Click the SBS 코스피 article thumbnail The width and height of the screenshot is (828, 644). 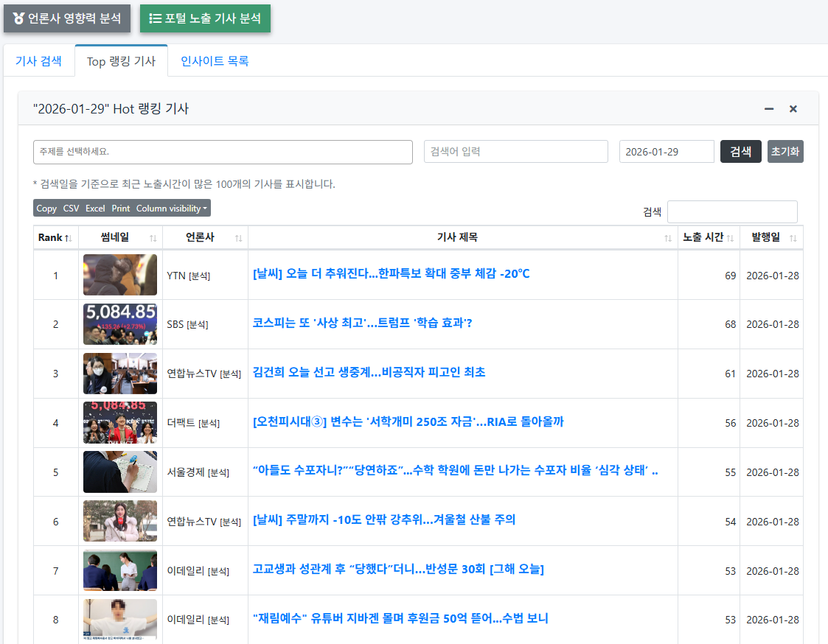(120, 324)
